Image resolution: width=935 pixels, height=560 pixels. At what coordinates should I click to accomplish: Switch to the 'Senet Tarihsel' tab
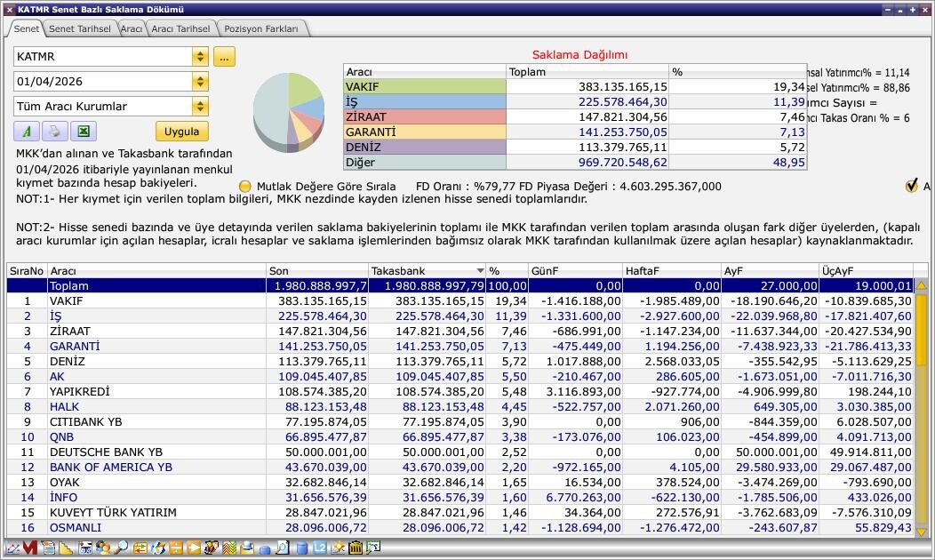coord(80,28)
